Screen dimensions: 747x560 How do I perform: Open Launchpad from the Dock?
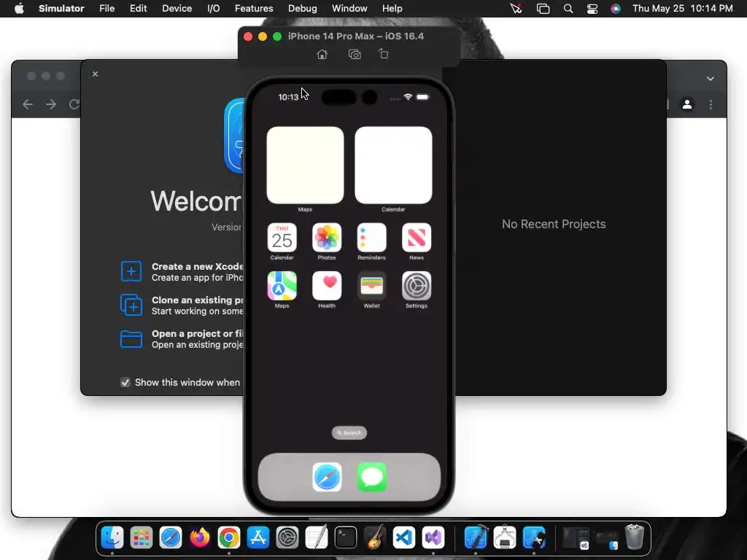142,537
